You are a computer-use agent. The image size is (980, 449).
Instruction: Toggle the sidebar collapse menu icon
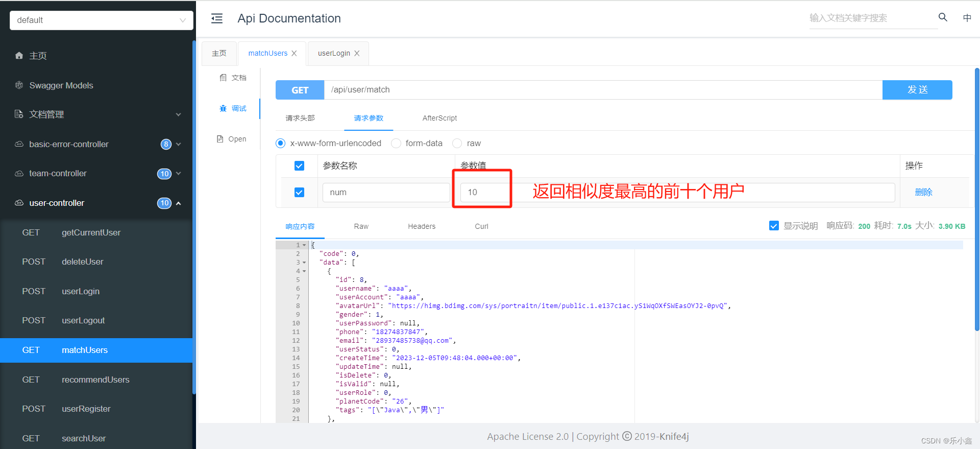217,19
